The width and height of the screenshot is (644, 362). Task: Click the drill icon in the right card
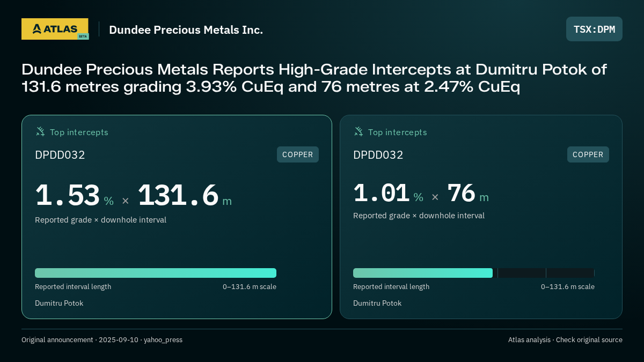[x=358, y=131]
